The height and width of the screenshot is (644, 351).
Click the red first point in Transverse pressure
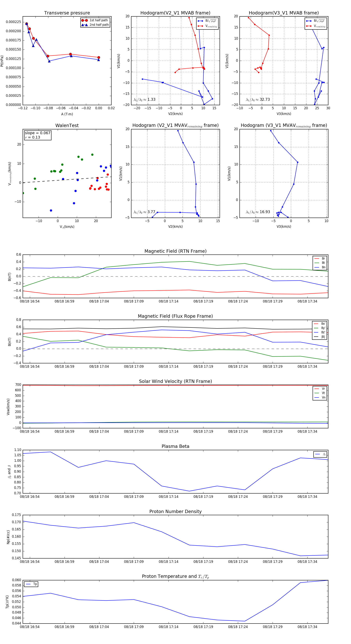[x=27, y=24]
